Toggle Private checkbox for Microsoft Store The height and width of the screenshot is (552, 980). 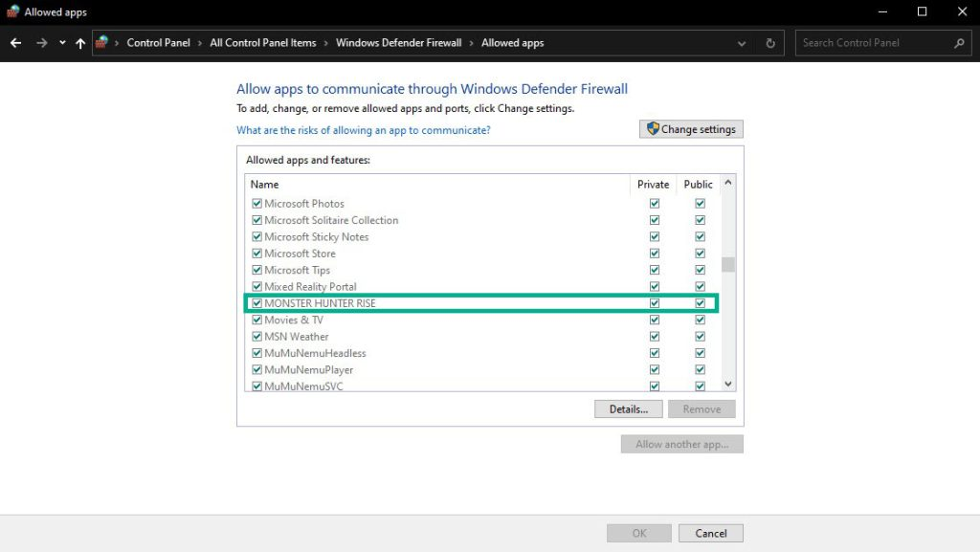pos(655,254)
